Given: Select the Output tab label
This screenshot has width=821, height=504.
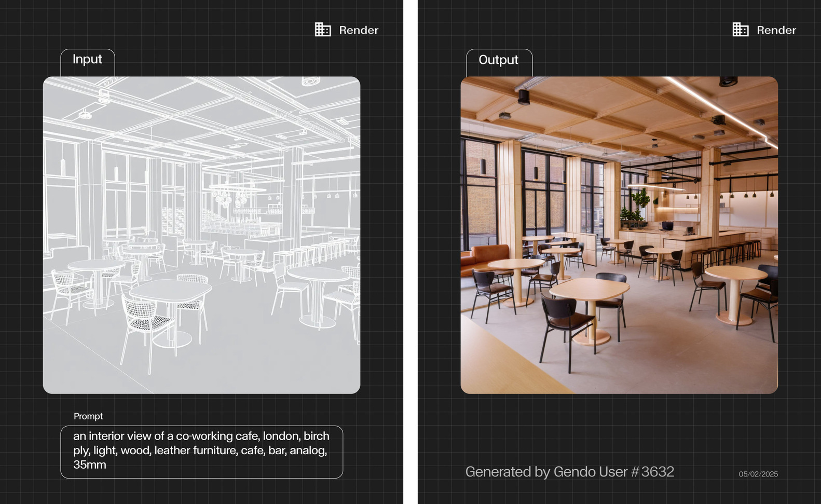Looking at the screenshot, I should [x=498, y=60].
